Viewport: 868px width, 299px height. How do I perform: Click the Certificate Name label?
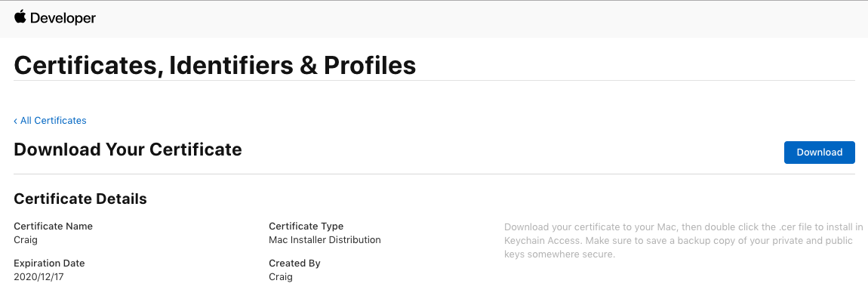[53, 227]
